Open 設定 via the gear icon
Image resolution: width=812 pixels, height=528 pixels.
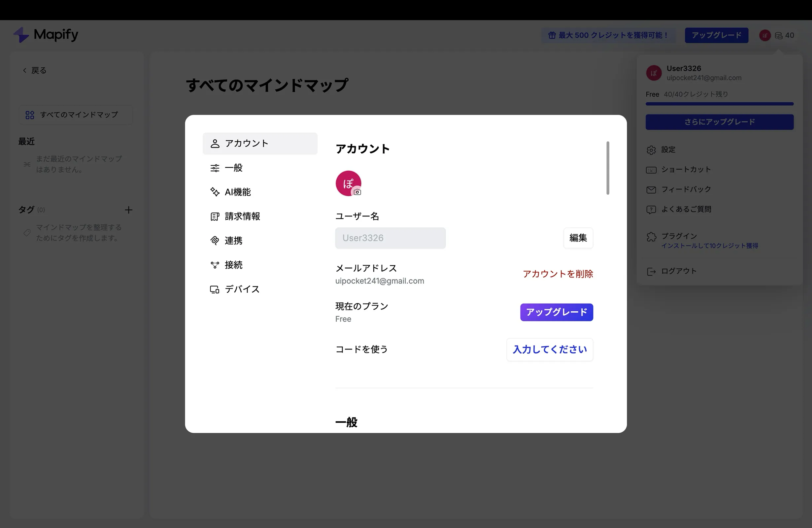651,150
